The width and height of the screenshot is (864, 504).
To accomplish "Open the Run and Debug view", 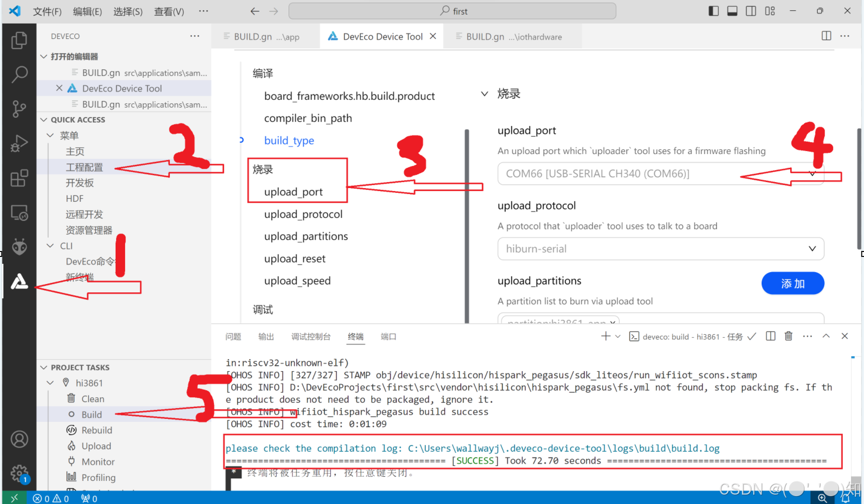I will tap(19, 143).
